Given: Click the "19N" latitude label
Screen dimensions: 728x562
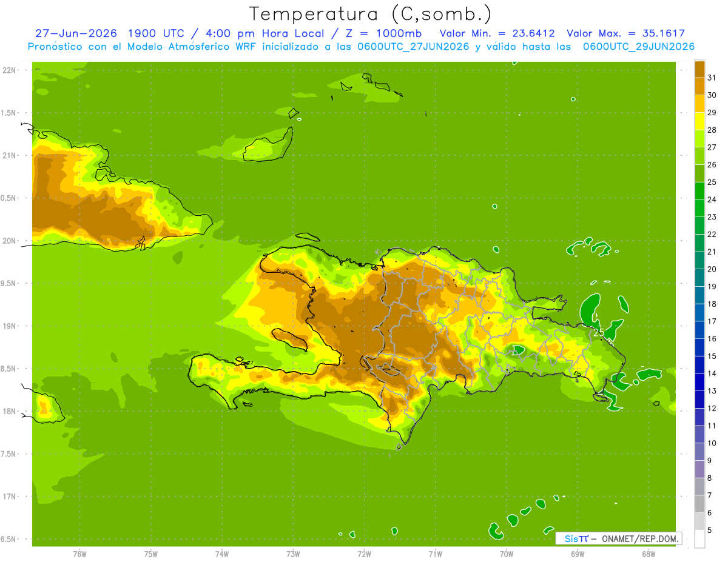Looking at the screenshot, I should [9, 326].
